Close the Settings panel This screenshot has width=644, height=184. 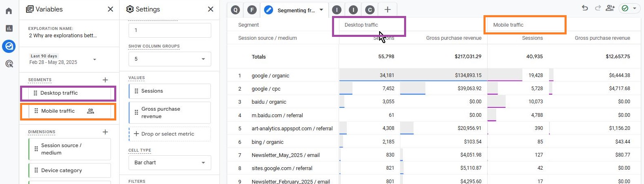pyautogui.click(x=210, y=9)
